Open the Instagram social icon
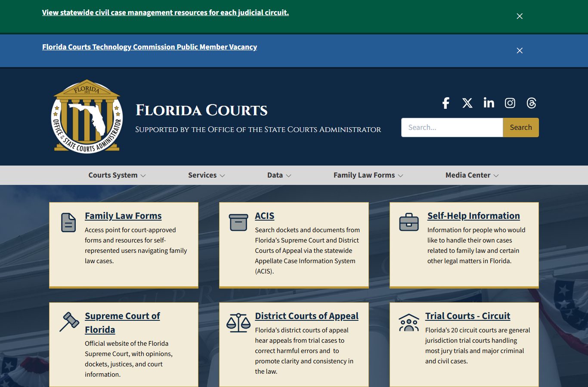Viewport: 588px width, 387px height. [x=510, y=103]
